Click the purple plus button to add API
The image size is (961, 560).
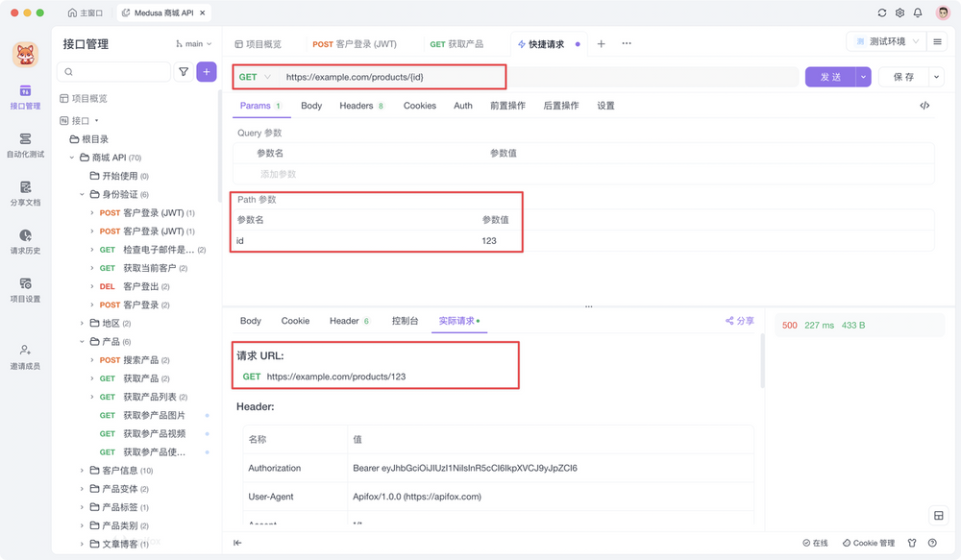tap(206, 72)
